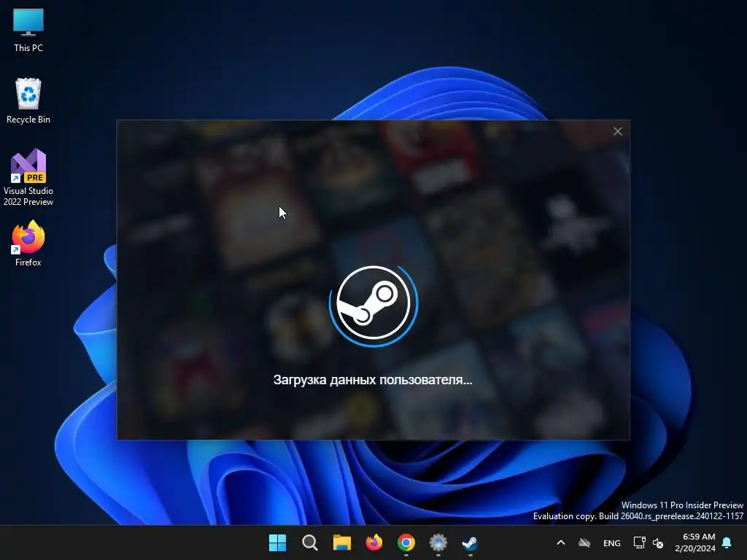Image resolution: width=747 pixels, height=560 pixels.
Task: Open the notification bell icon
Action: 727,542
